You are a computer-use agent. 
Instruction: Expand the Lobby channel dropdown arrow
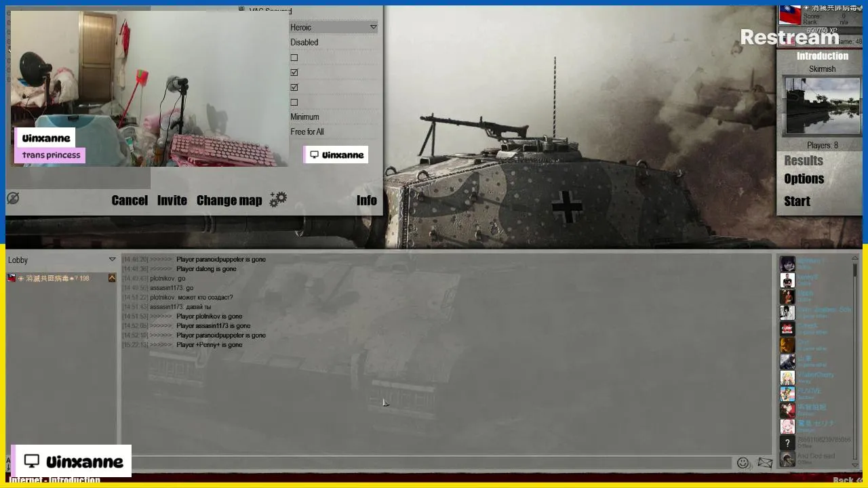(112, 260)
